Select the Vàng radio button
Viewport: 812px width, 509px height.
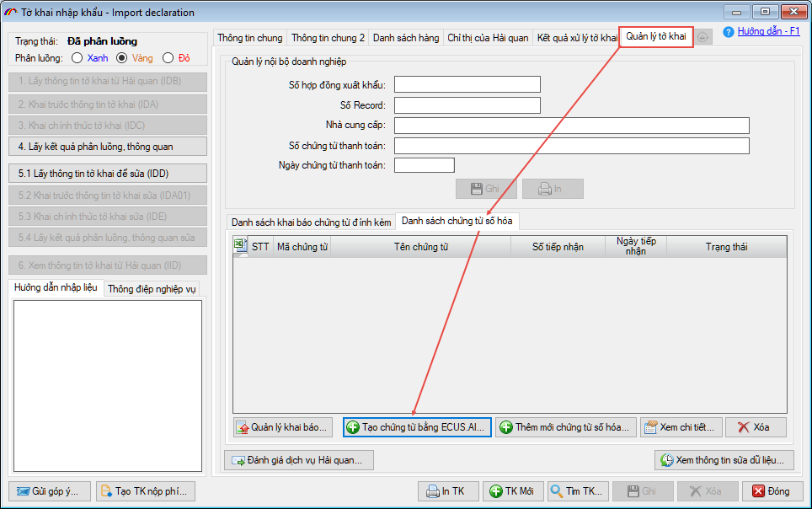click(121, 58)
